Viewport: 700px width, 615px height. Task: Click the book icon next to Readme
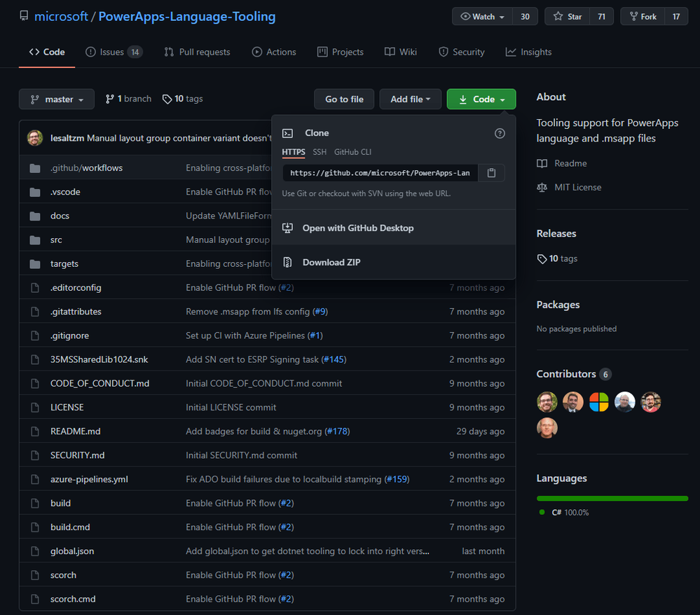(542, 163)
